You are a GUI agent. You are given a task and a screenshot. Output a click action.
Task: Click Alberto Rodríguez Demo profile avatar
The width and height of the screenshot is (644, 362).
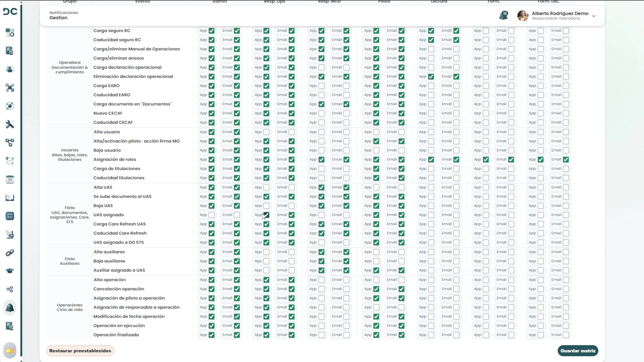click(x=523, y=16)
